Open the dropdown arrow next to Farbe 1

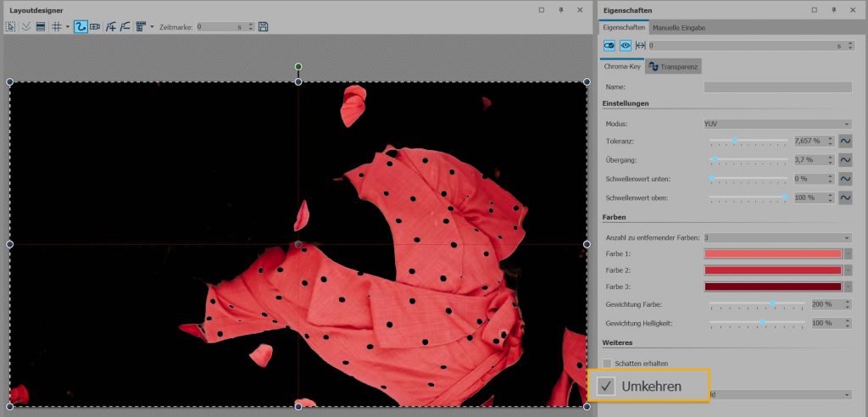point(848,254)
